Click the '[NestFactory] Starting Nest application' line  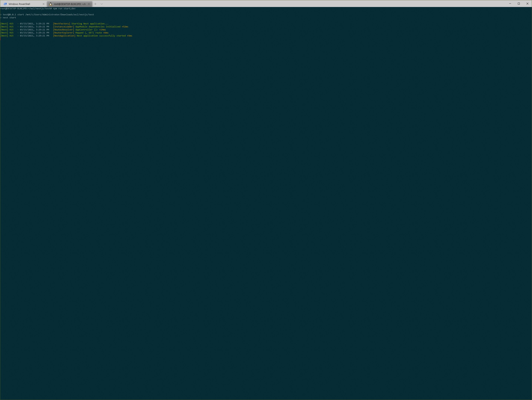[81, 24]
